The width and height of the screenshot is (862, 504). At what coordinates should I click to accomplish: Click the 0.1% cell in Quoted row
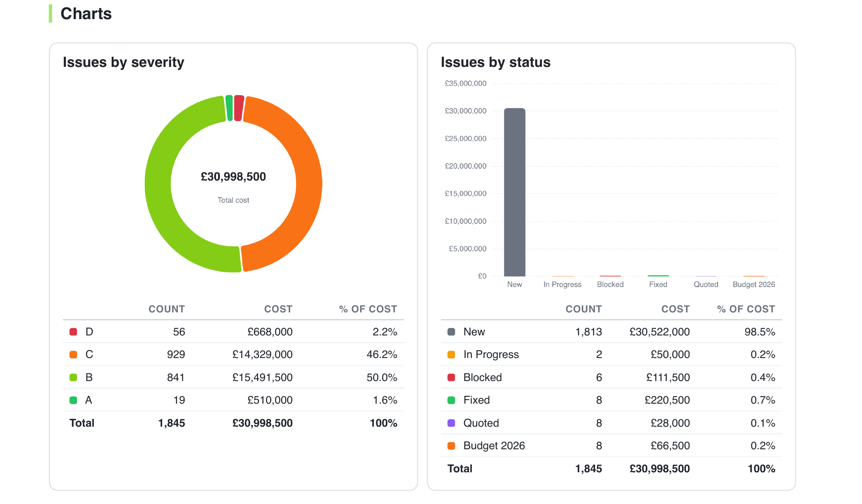pyautogui.click(x=763, y=423)
